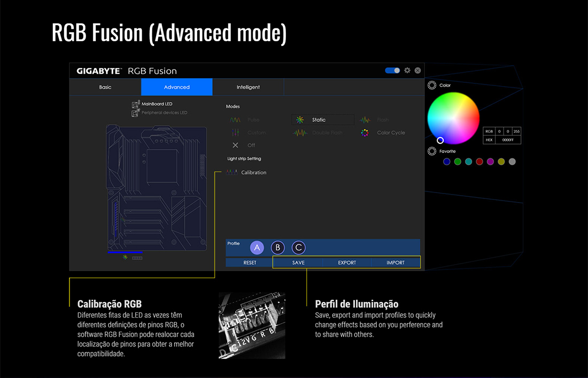Screen dimensions: 588x378
Task: Choose the teal favorite color
Action: point(468,161)
